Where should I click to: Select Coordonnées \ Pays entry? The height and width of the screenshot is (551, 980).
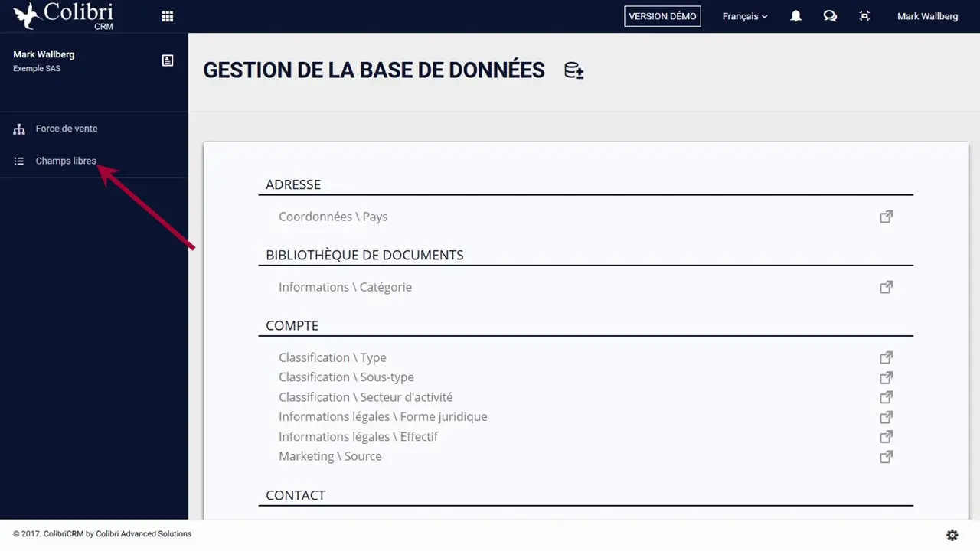[x=333, y=217]
